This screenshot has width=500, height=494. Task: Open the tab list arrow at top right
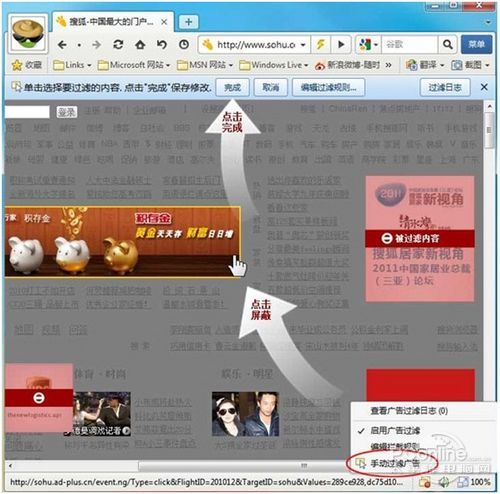click(x=488, y=23)
